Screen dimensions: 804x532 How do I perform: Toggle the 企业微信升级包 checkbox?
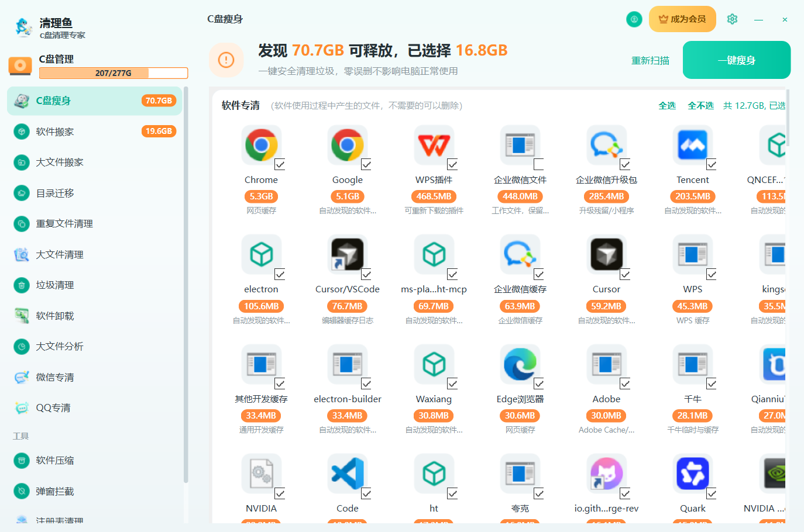[625, 164]
